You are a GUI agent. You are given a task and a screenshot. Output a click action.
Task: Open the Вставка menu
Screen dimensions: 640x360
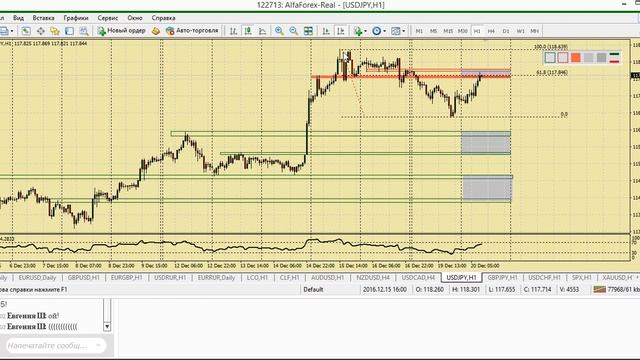point(43,18)
